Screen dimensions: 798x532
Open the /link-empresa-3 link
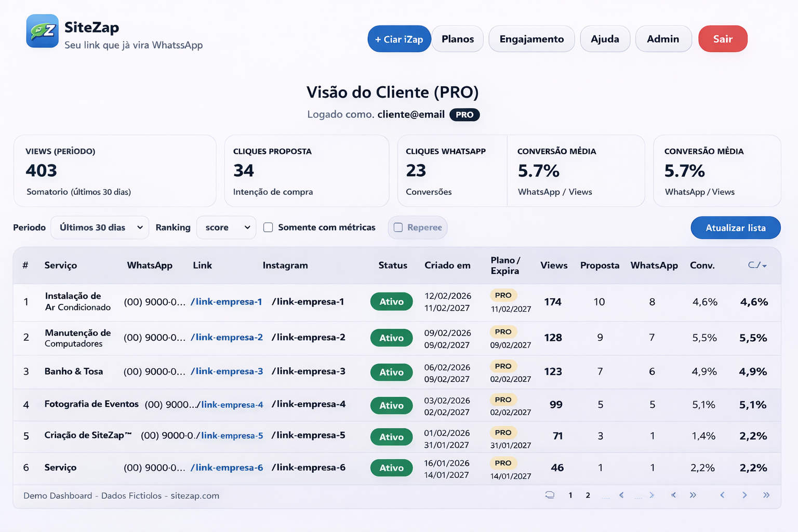(227, 371)
